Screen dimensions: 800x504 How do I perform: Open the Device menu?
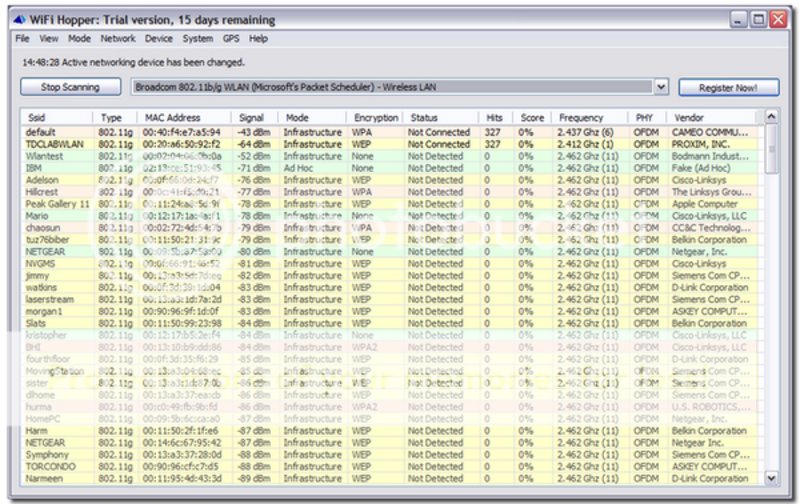pyautogui.click(x=159, y=38)
